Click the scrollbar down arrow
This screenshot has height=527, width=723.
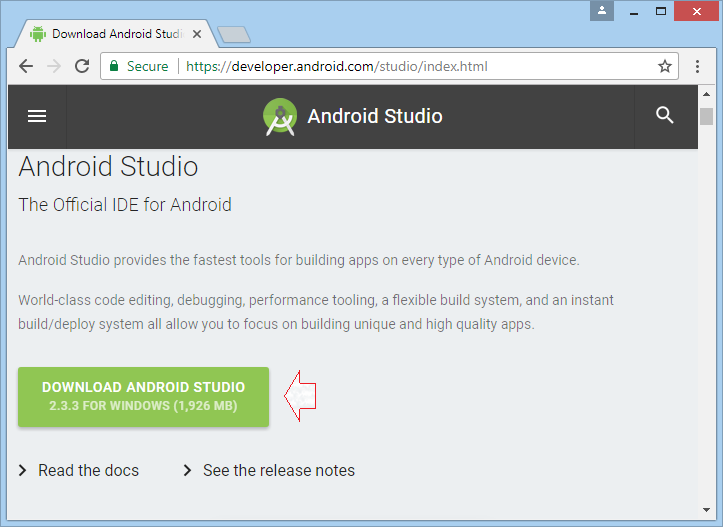(x=706, y=509)
